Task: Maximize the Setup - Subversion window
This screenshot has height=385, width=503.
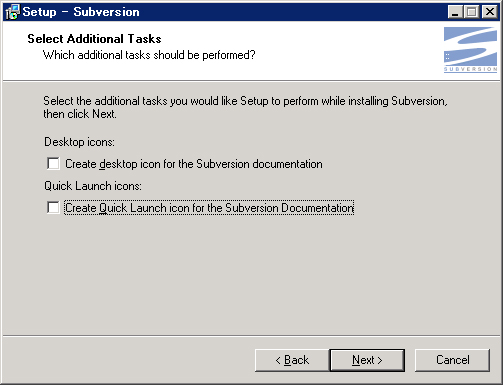Action: click(471, 12)
